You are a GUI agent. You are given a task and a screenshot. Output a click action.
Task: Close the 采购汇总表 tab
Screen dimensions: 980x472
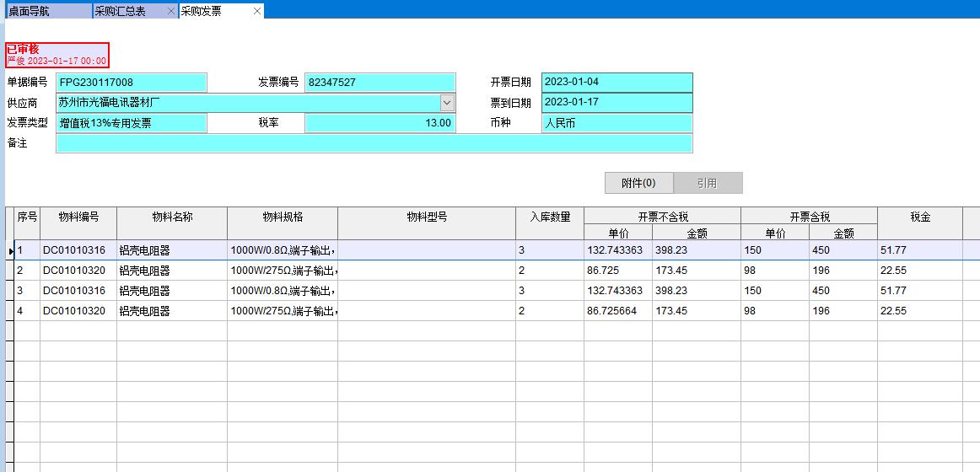[x=171, y=11]
